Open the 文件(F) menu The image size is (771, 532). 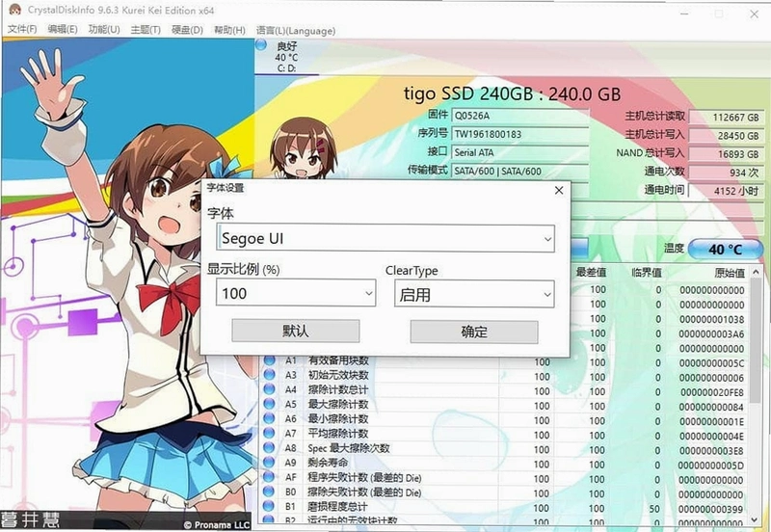coord(21,30)
